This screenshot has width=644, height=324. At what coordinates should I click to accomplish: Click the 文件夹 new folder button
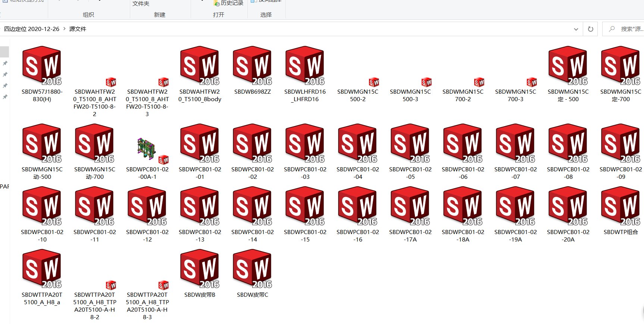(x=141, y=3)
